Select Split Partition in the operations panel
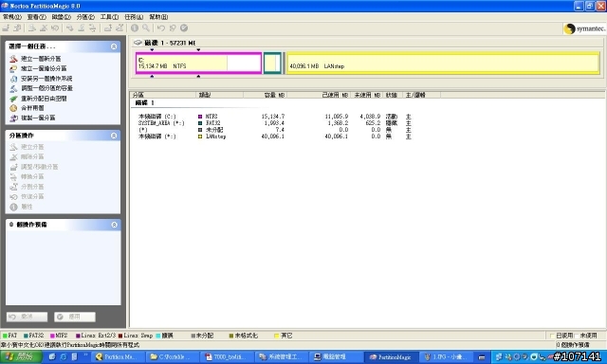The height and width of the screenshot is (364, 607). point(28,187)
